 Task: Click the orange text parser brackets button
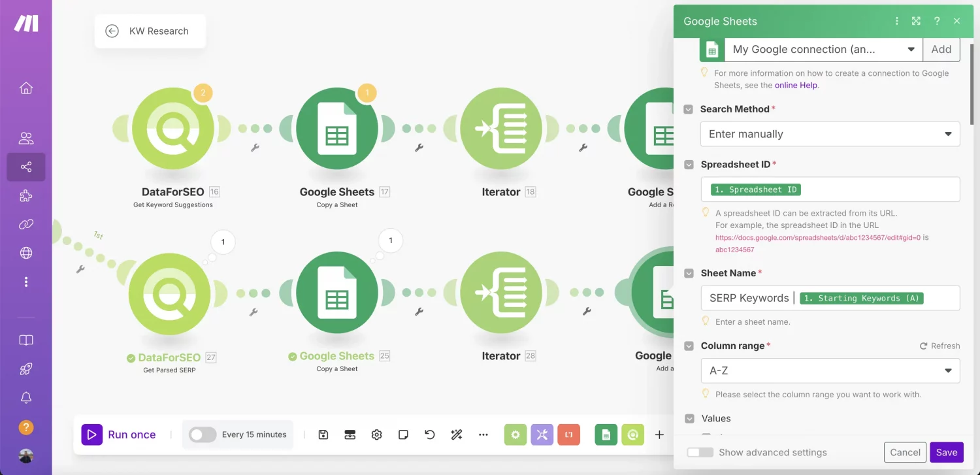[569, 434]
